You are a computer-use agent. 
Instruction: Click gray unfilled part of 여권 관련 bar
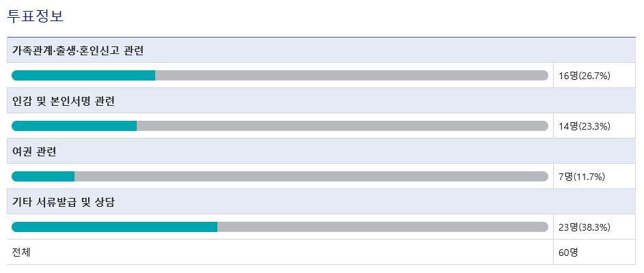(x=311, y=176)
